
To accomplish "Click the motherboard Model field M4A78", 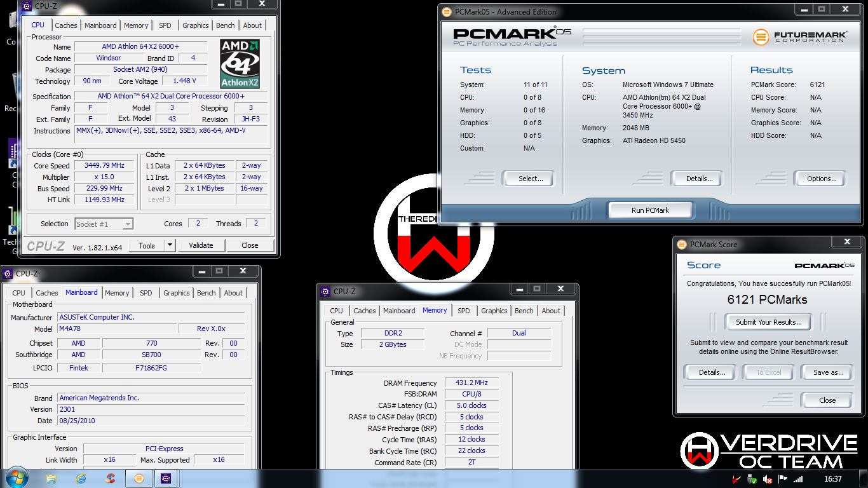I will click(x=117, y=329).
